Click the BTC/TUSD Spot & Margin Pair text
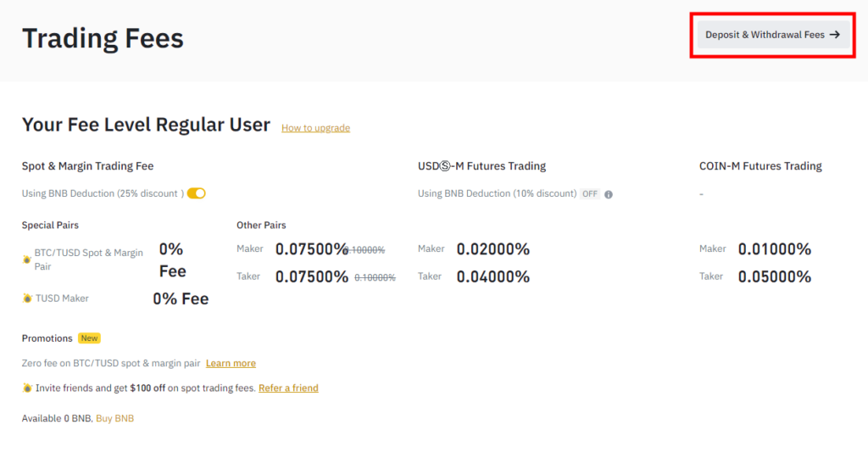The width and height of the screenshot is (868, 452). (x=88, y=259)
